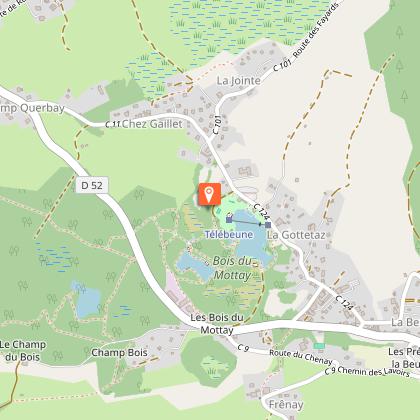Click the small pond west of D 52
Image resolution: width=420 pixels, height=420 pixels.
(x=86, y=299)
